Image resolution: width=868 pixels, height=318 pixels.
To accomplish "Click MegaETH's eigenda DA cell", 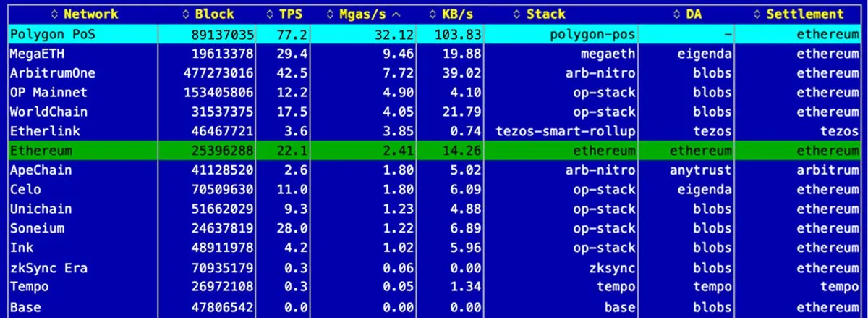I will [x=705, y=53].
